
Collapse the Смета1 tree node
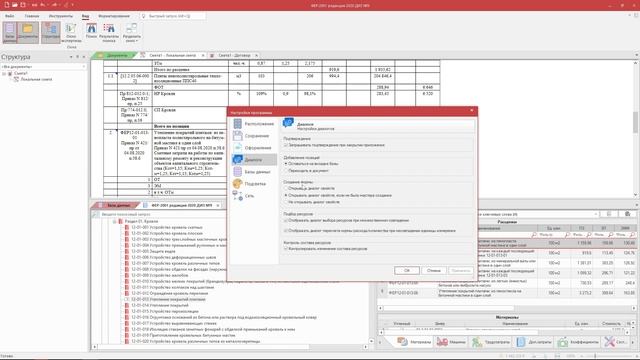tap(4, 73)
